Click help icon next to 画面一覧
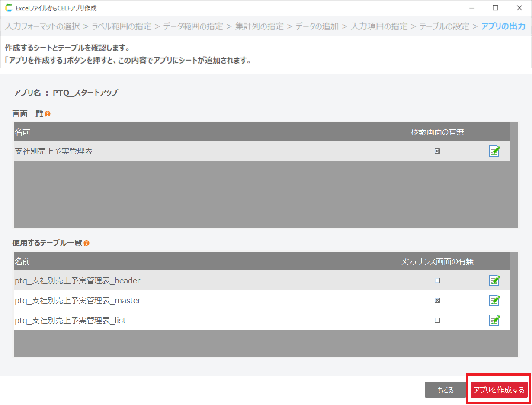 click(48, 114)
